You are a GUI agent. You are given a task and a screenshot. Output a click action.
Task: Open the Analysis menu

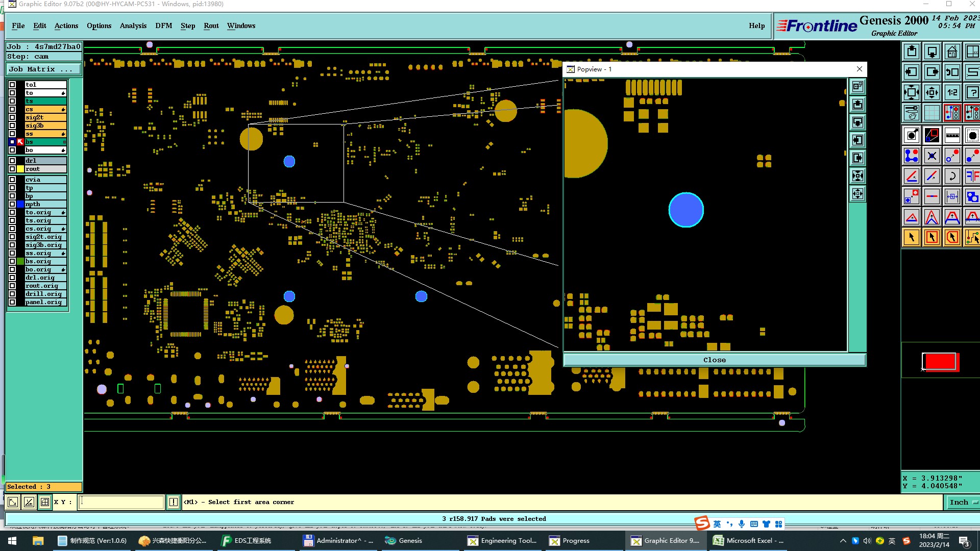pos(133,26)
